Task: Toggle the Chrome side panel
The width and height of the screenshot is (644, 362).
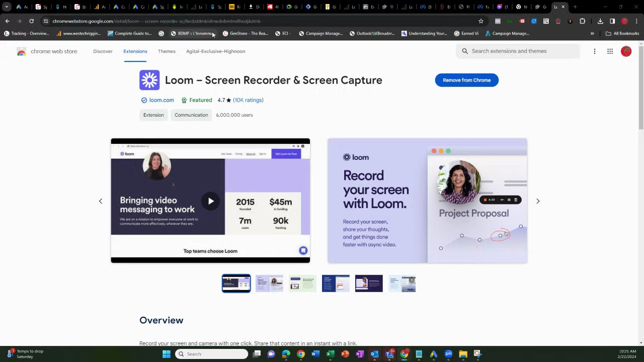Action: click(612, 21)
